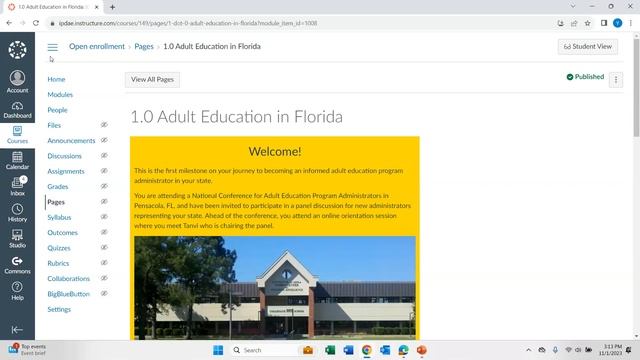Click the hidden-eye icon beside Announcements
640x360 pixels.
click(x=104, y=140)
